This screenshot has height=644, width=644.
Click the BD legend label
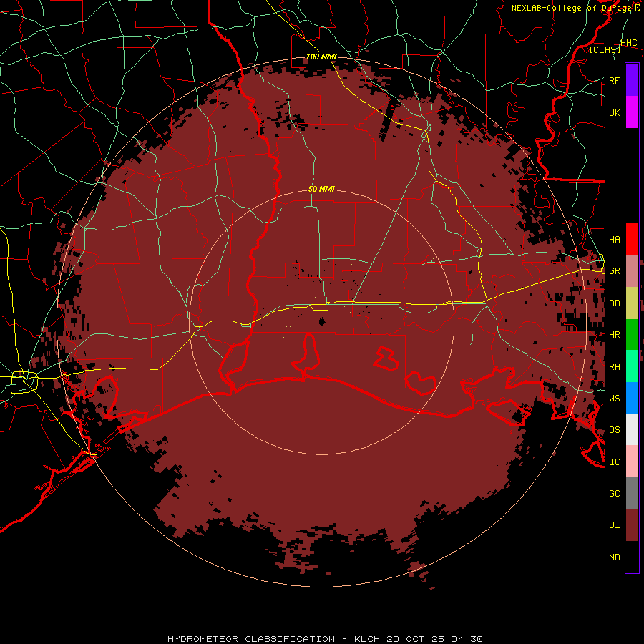[x=614, y=303]
